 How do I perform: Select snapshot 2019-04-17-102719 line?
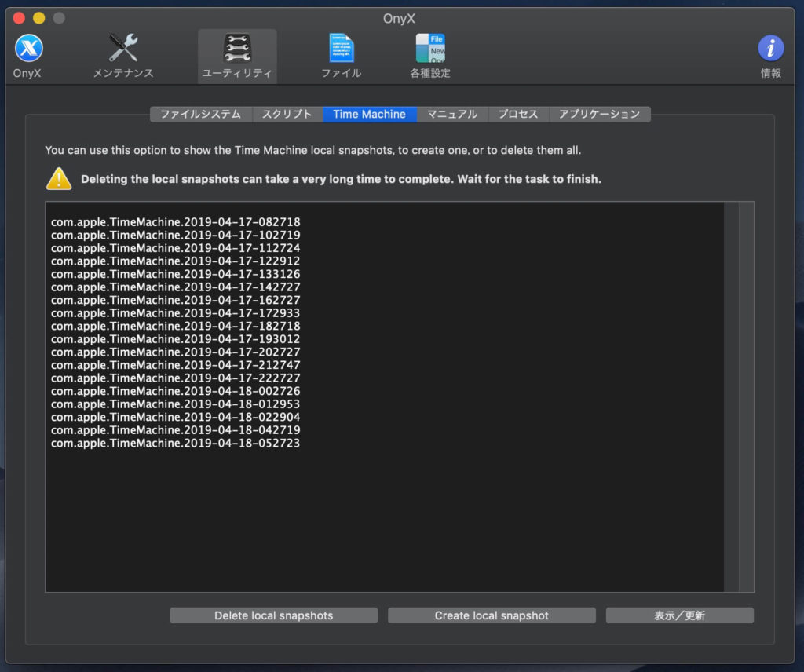(175, 235)
